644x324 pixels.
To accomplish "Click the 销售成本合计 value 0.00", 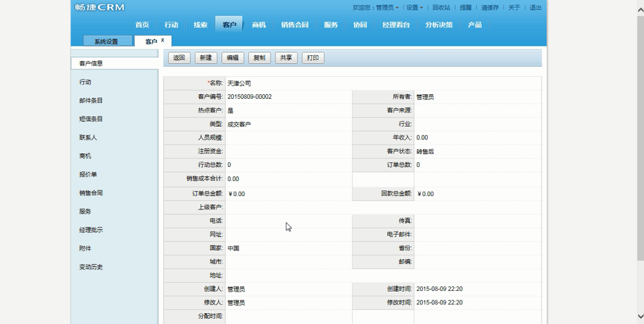I will click(234, 179).
